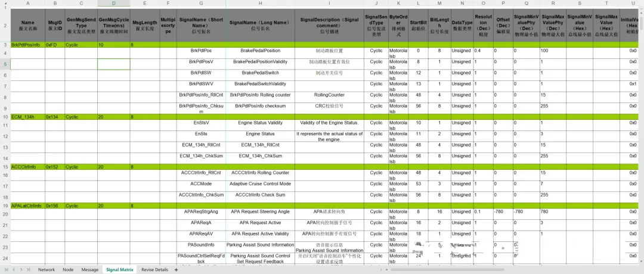Go to the next sheet with the arrow

click(x=21, y=269)
